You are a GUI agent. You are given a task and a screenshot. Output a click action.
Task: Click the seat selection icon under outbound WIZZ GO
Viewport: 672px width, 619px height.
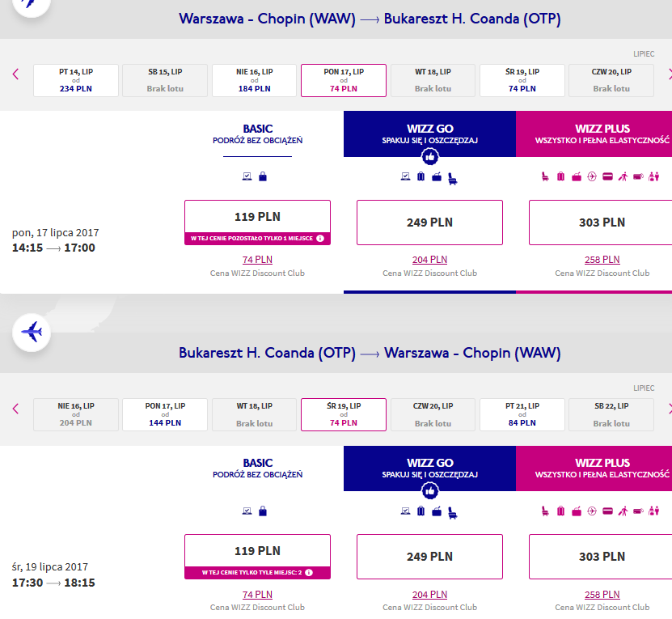pyautogui.click(x=453, y=179)
